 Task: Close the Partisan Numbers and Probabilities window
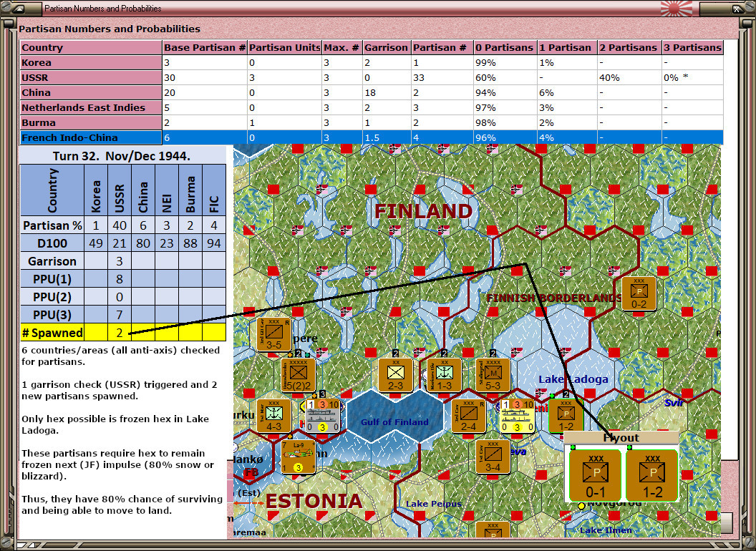coord(736,8)
